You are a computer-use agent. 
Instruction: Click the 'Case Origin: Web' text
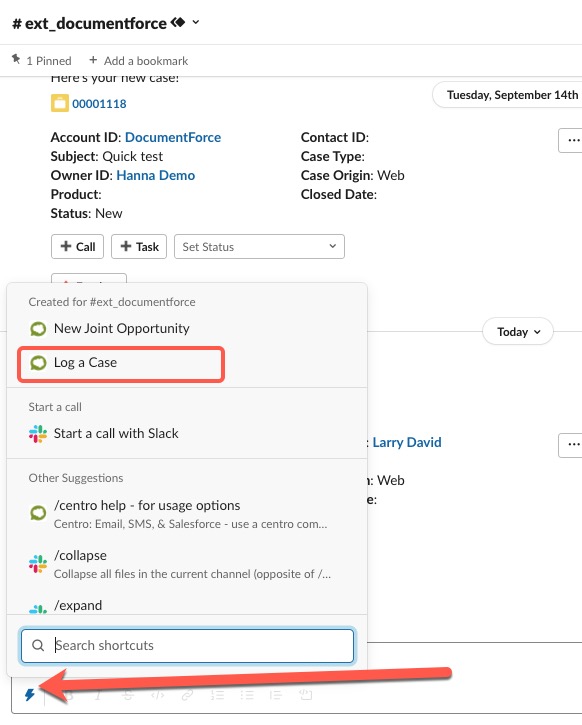click(353, 175)
